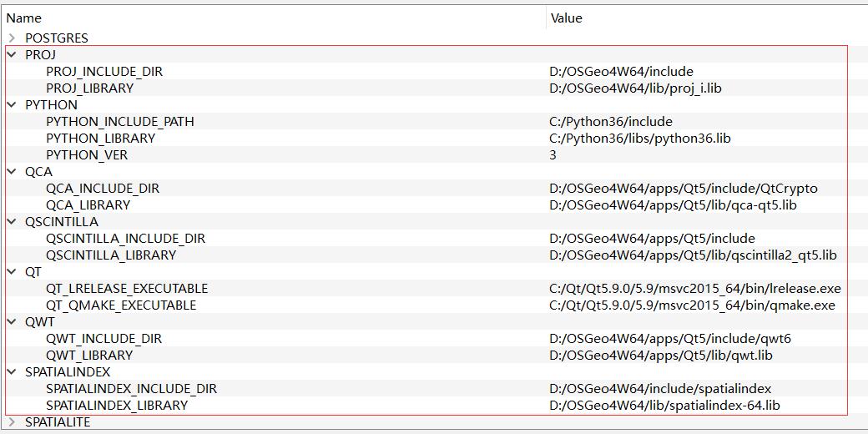Select the QT_QMAKE_EXECUTABLE entry

point(121,305)
